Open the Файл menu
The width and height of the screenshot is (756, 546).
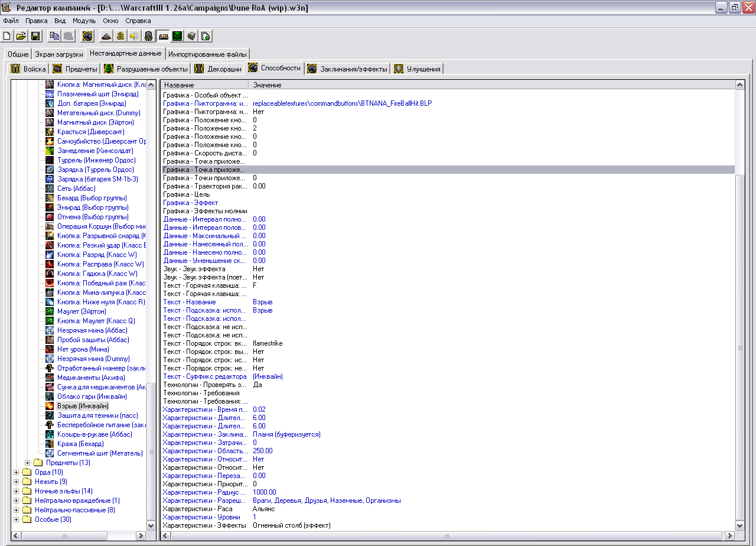11,21
